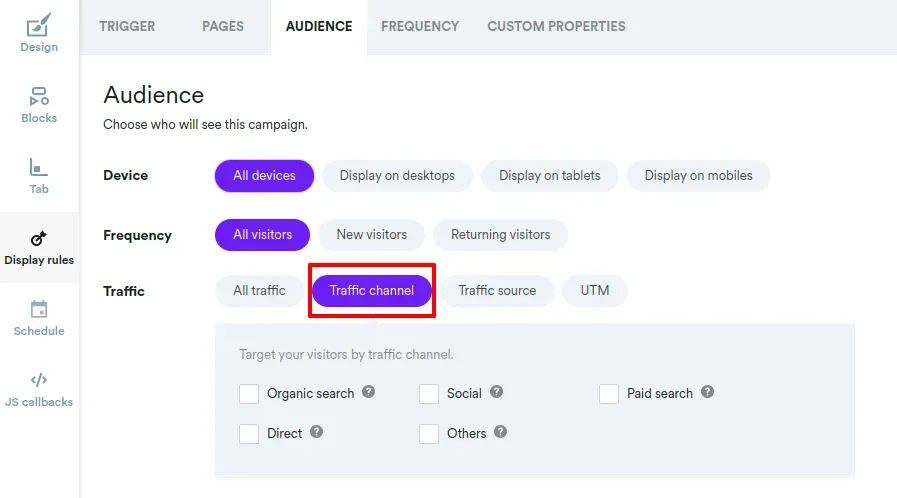Screen dimensions: 897x498
Task: Open the Custom Properties tab
Action: (556, 26)
